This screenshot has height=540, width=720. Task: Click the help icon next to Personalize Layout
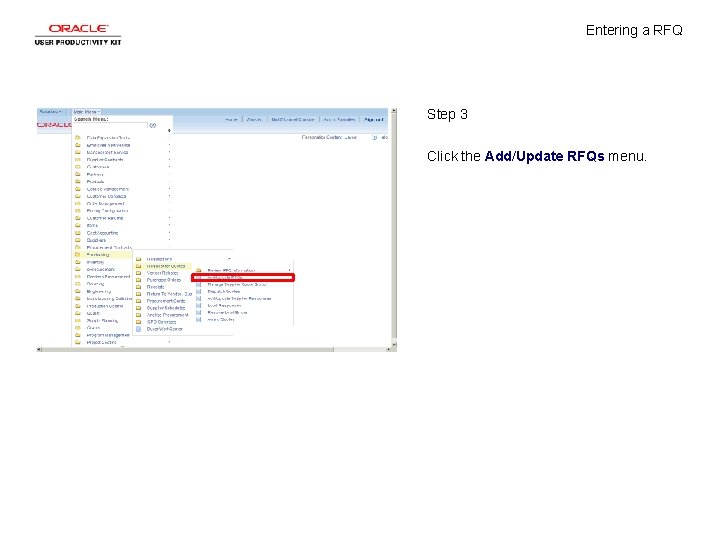click(x=375, y=137)
